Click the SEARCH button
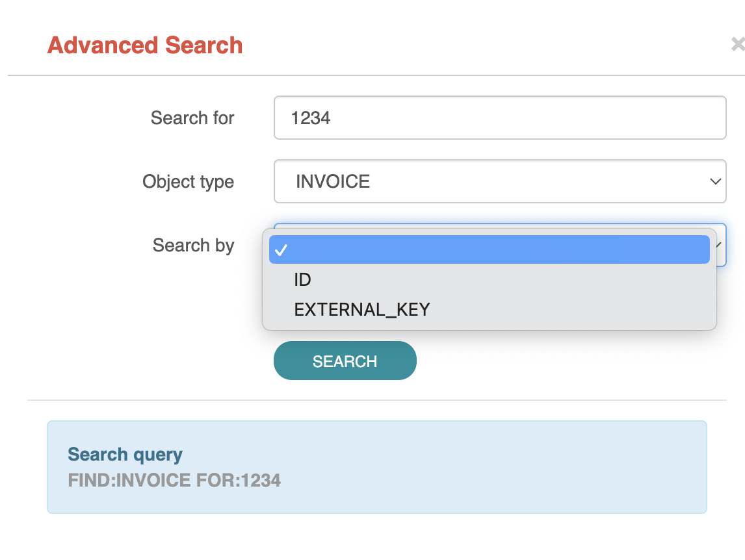The height and width of the screenshot is (560, 745). click(345, 361)
